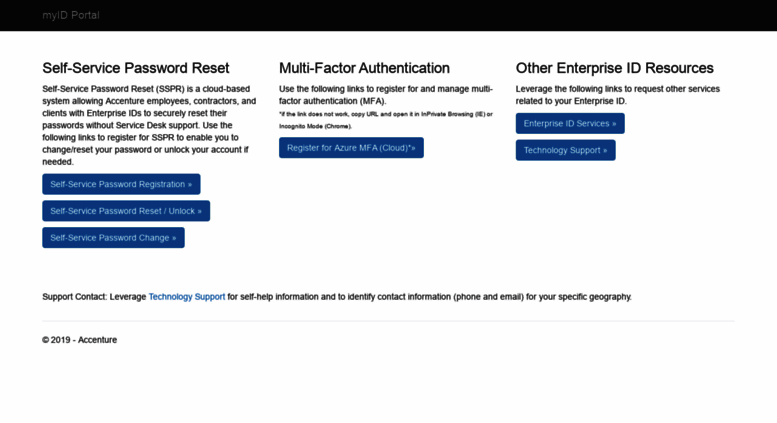
Task: Select the Self-Service Password Reset heading
Action: click(136, 68)
